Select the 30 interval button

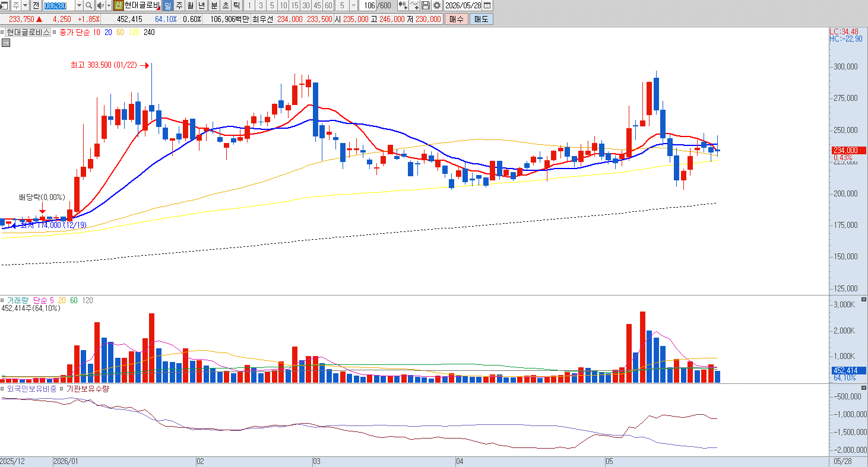point(306,5)
